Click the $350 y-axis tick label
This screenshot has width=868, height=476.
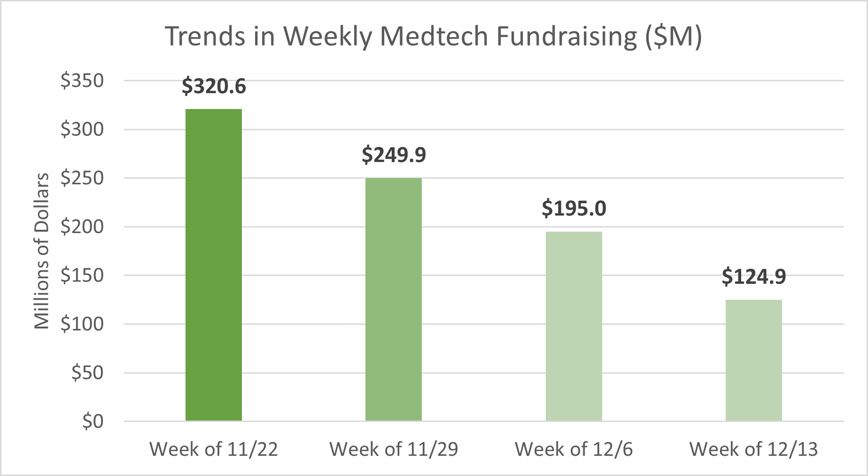(x=82, y=81)
